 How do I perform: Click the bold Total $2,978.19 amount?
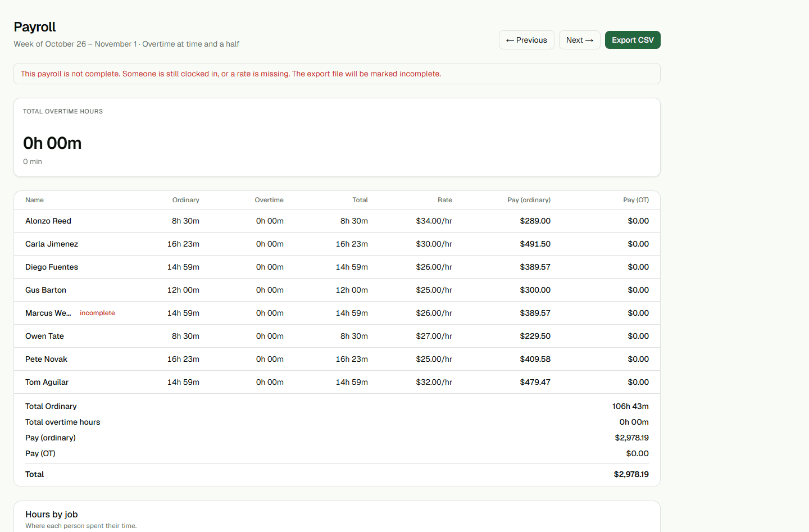coord(631,474)
